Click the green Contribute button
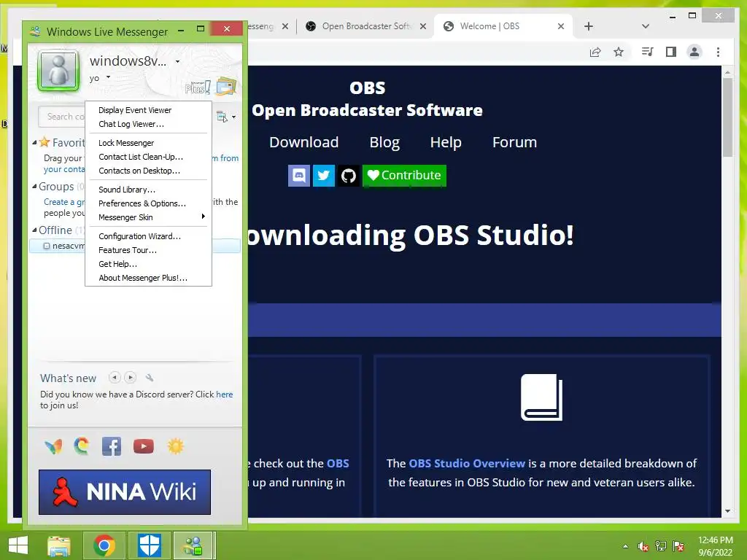 point(404,176)
